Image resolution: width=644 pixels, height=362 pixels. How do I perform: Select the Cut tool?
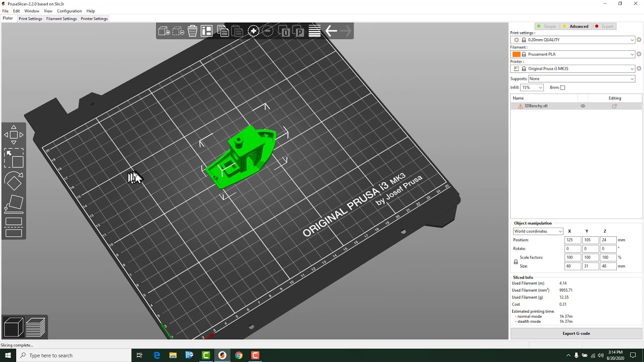pyautogui.click(x=14, y=227)
